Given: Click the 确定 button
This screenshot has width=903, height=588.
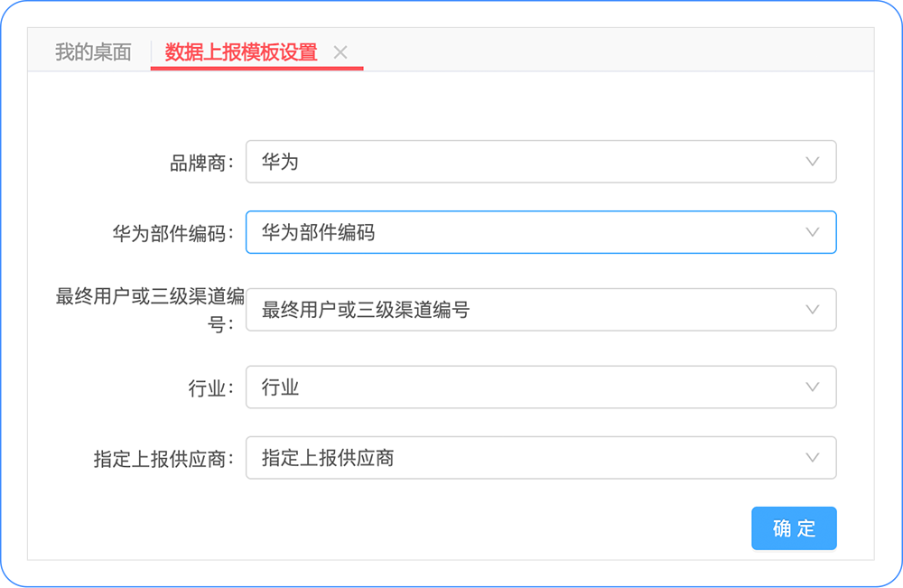Looking at the screenshot, I should 794,528.
